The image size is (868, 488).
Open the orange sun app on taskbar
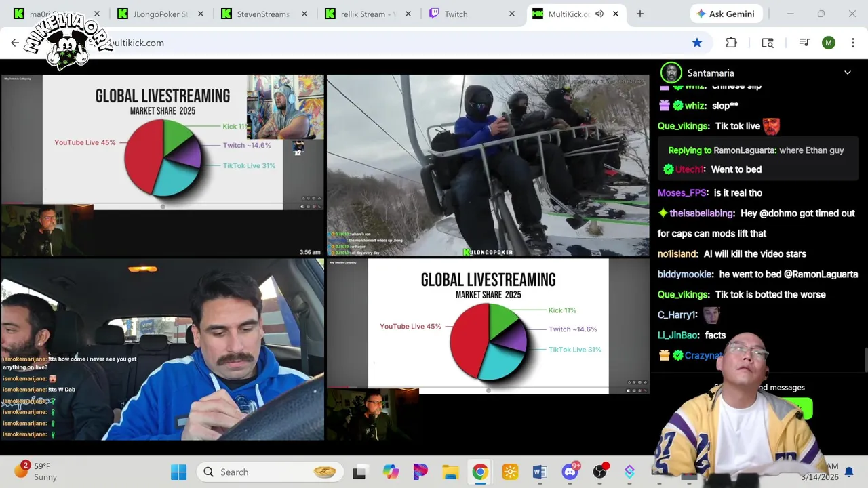click(x=510, y=472)
